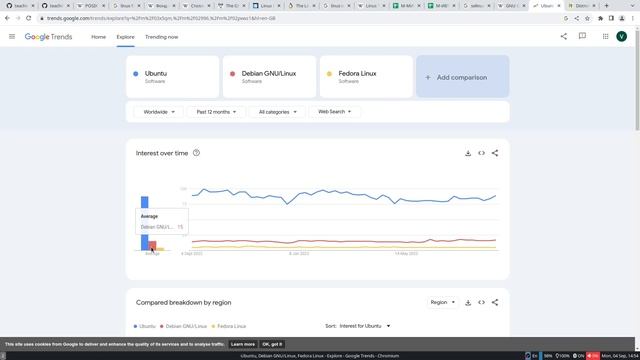Open a new browser tab
The height and width of the screenshot is (360, 640).
coord(607,6)
